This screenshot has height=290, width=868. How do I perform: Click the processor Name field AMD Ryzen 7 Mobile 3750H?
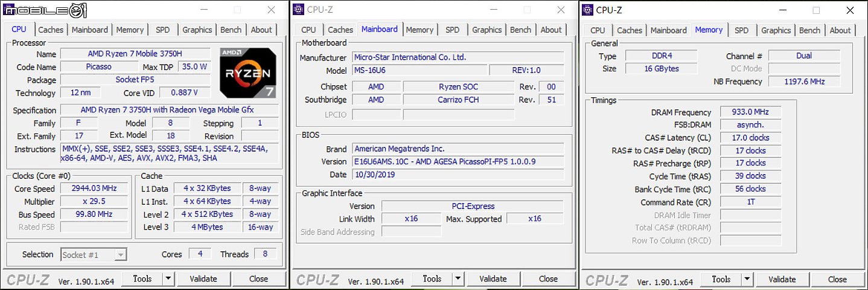pos(136,54)
